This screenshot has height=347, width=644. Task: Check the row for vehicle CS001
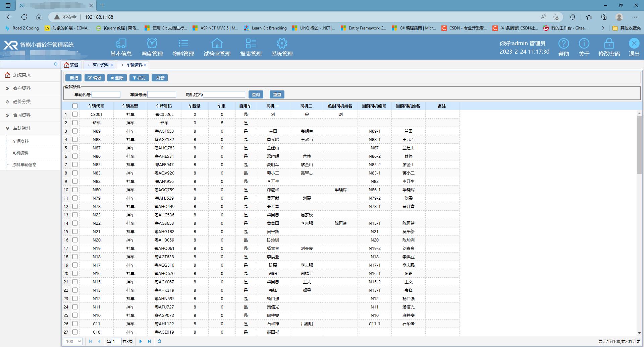click(x=75, y=114)
